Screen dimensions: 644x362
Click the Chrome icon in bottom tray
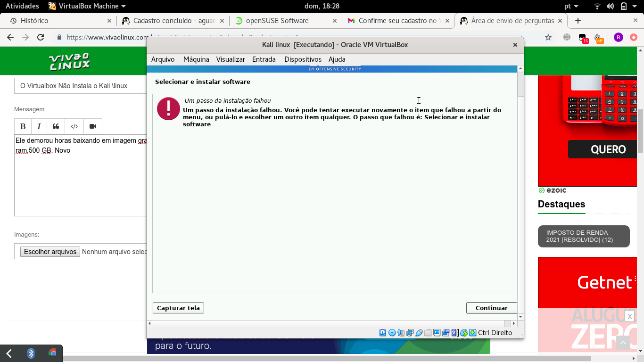pos(52,353)
